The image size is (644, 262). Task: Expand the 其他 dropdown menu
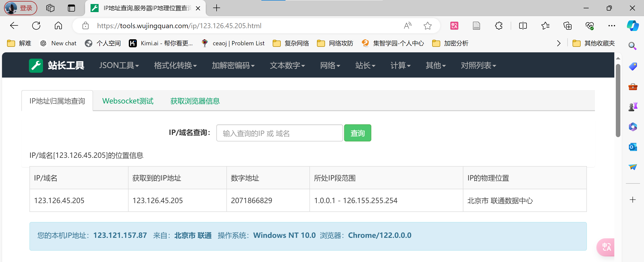(x=436, y=65)
